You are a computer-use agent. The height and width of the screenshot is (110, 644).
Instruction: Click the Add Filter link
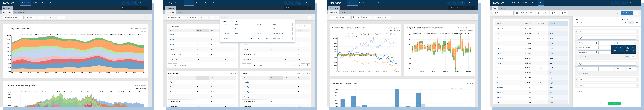226,38
